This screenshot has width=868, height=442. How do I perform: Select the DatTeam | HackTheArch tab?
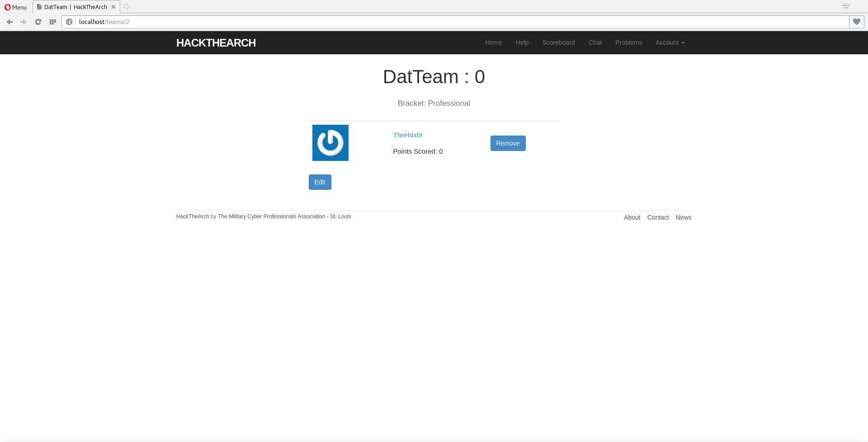click(x=75, y=7)
